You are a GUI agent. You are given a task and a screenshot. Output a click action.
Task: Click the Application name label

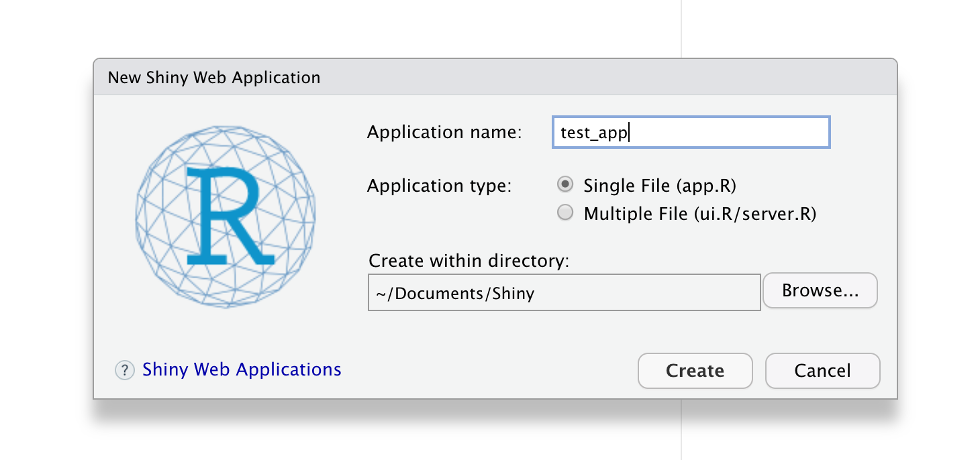click(x=444, y=132)
